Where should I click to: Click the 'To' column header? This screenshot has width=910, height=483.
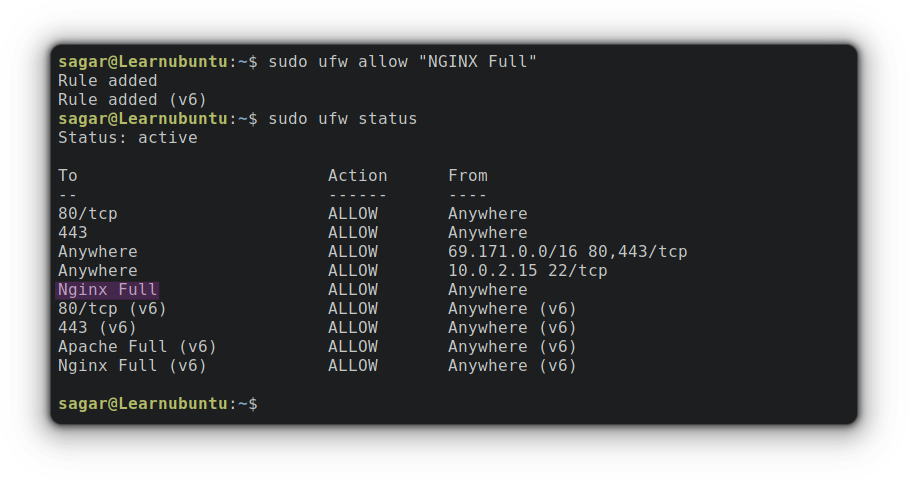(67, 176)
